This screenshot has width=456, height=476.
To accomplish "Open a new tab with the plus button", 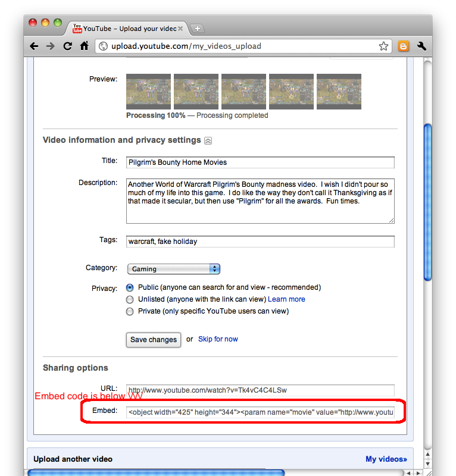I will 197,29.
